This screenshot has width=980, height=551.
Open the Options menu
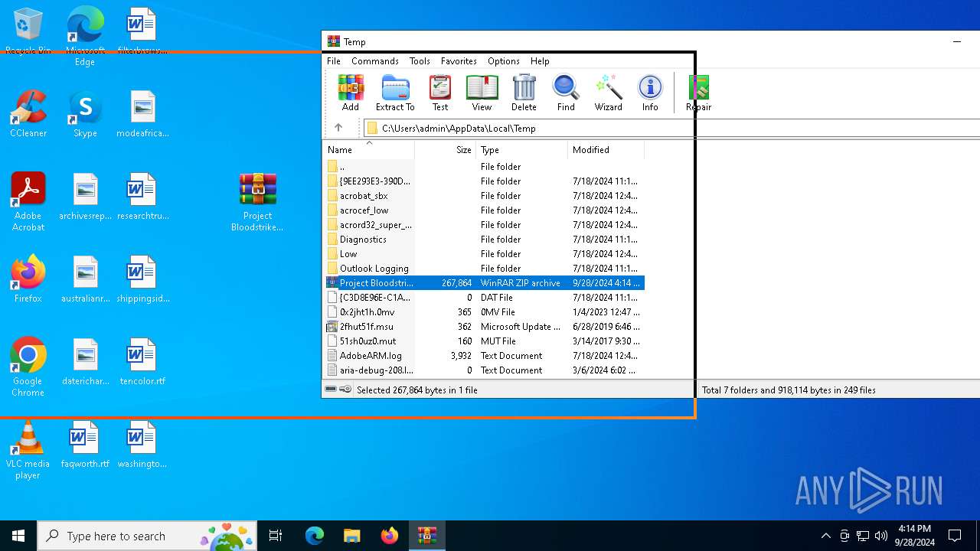(504, 61)
